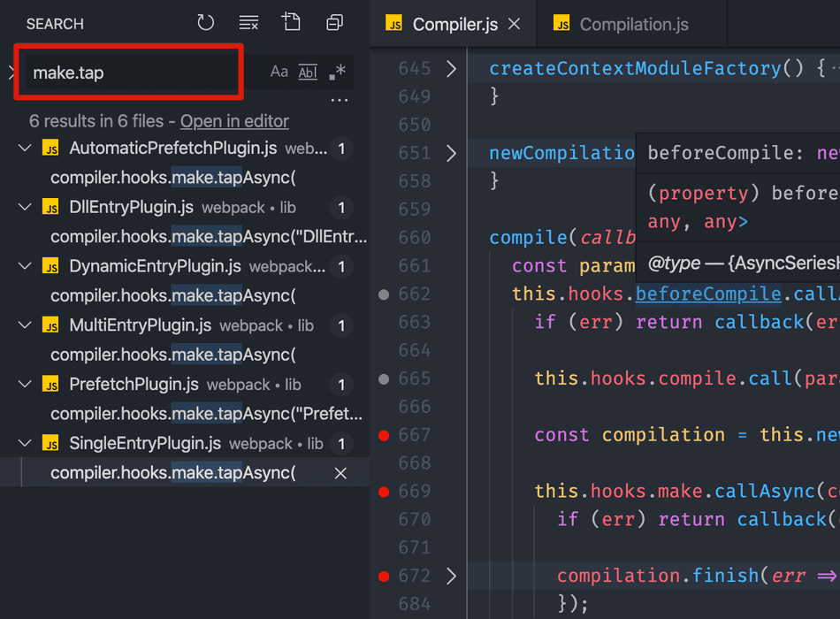The height and width of the screenshot is (619, 840).
Task: Click JS icon beside MultiEntryPlugin.js
Action: pyautogui.click(x=51, y=325)
